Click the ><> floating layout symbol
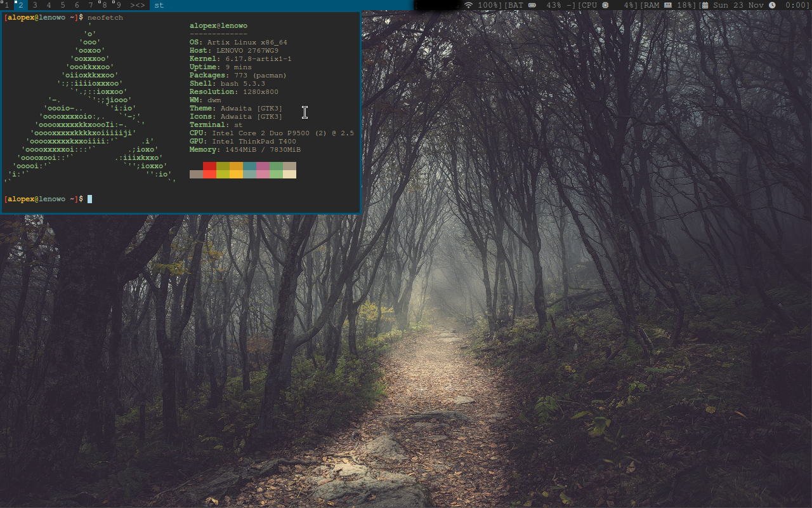This screenshot has height=508, width=812. click(138, 5)
